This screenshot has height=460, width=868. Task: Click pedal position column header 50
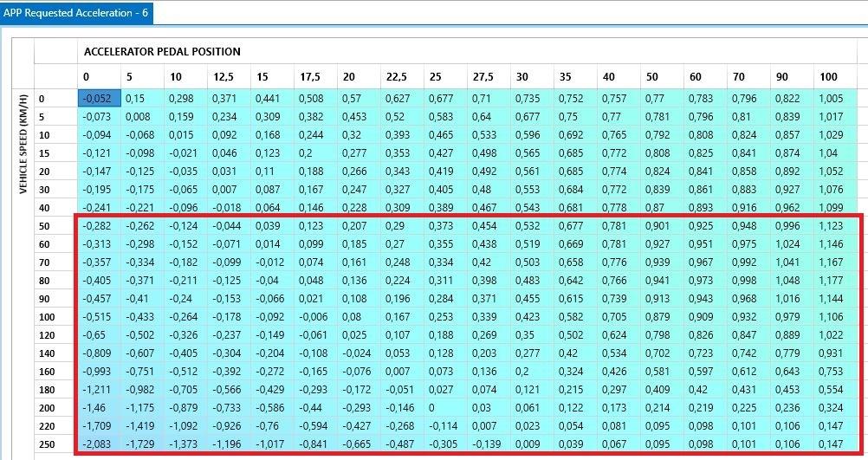pyautogui.click(x=662, y=77)
